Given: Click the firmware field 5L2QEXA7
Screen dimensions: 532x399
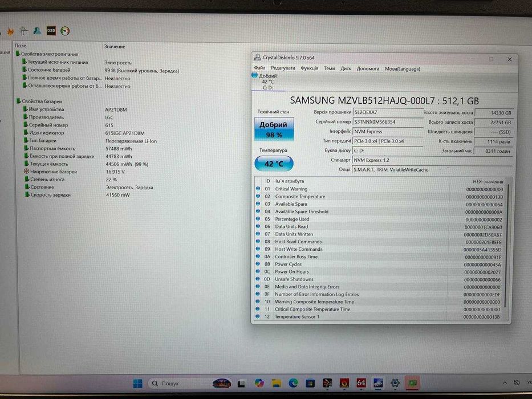Looking at the screenshot, I should point(388,112).
